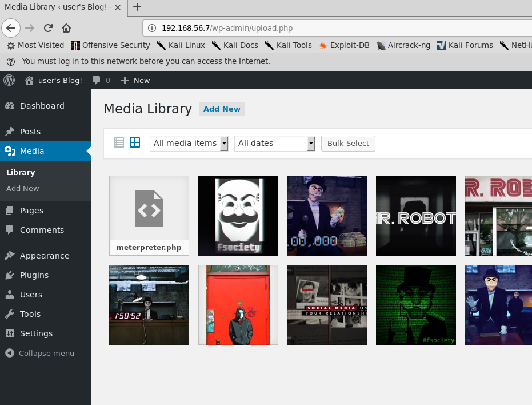532x405 pixels.
Task: Click Add New button beside Media Library
Action: coord(222,109)
